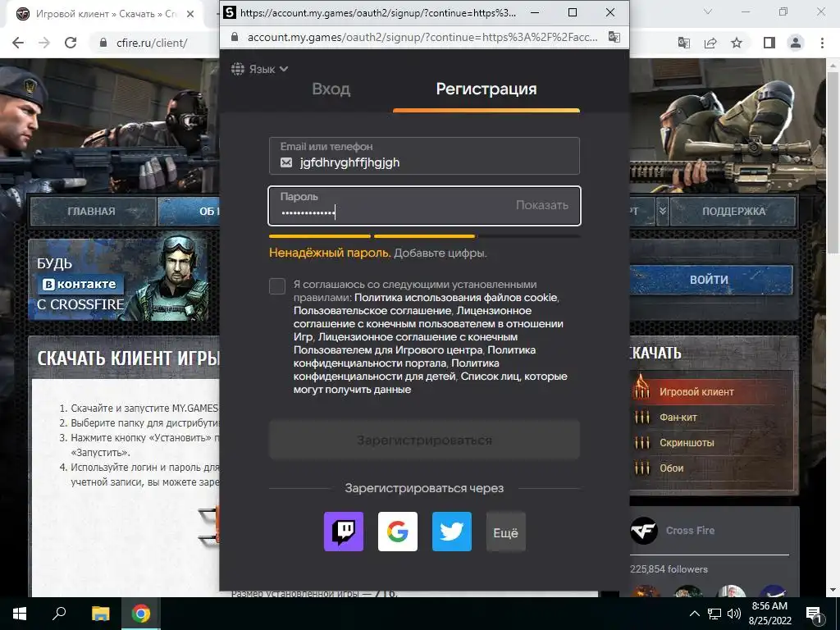The image size is (840, 630).
Task: Reveal password with Показать
Action: (541, 205)
